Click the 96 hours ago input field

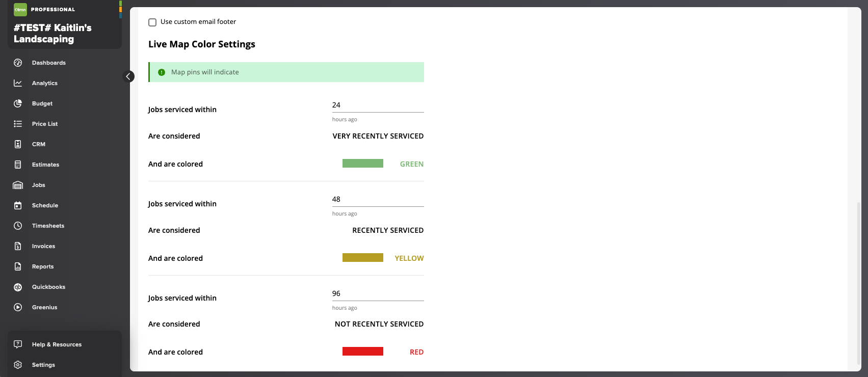coord(378,293)
